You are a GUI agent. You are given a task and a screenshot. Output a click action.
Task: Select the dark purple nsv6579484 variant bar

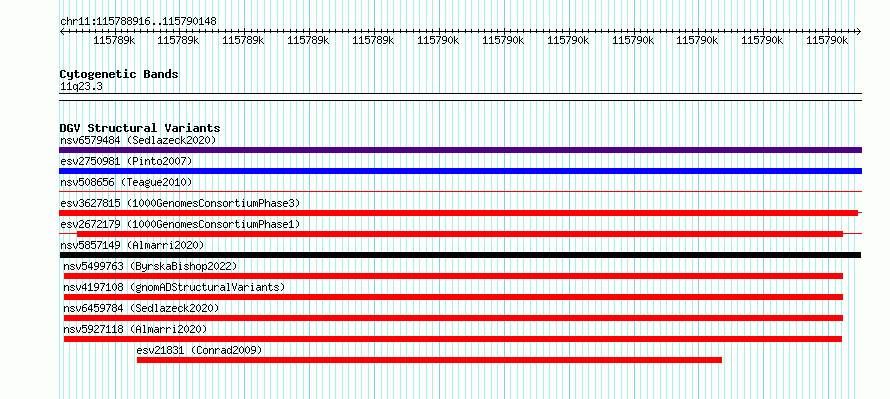point(460,150)
